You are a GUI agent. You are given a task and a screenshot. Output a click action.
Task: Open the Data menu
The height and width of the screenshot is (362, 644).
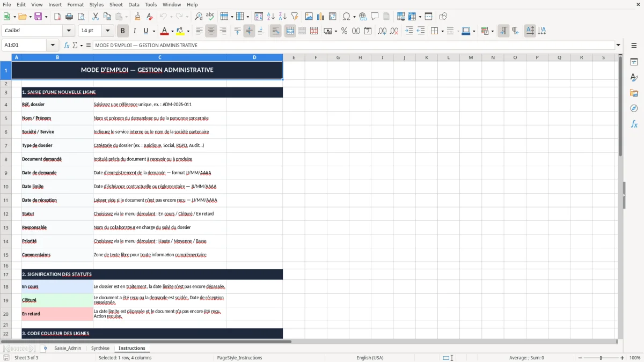pos(134,5)
